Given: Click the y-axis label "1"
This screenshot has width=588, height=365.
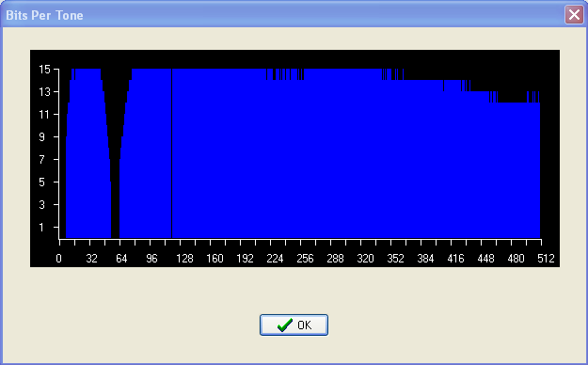Looking at the screenshot, I should click(42, 227).
